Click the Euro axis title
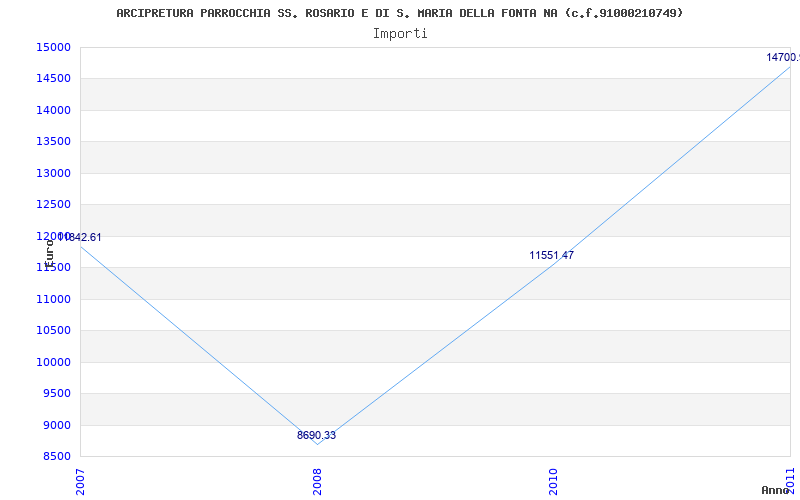This screenshot has height=500, width=800. (x=49, y=254)
